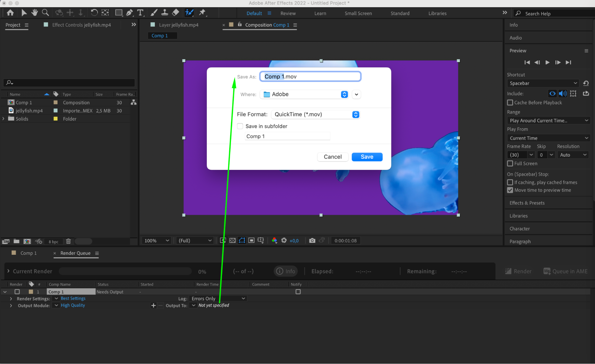Uncheck Move time to preview time
The image size is (595, 364).
click(510, 190)
